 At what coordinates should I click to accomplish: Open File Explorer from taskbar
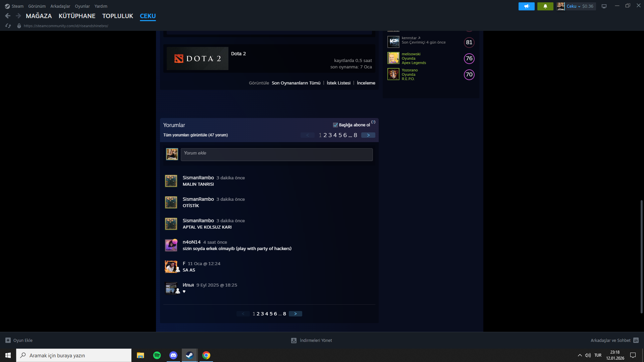pos(141,355)
